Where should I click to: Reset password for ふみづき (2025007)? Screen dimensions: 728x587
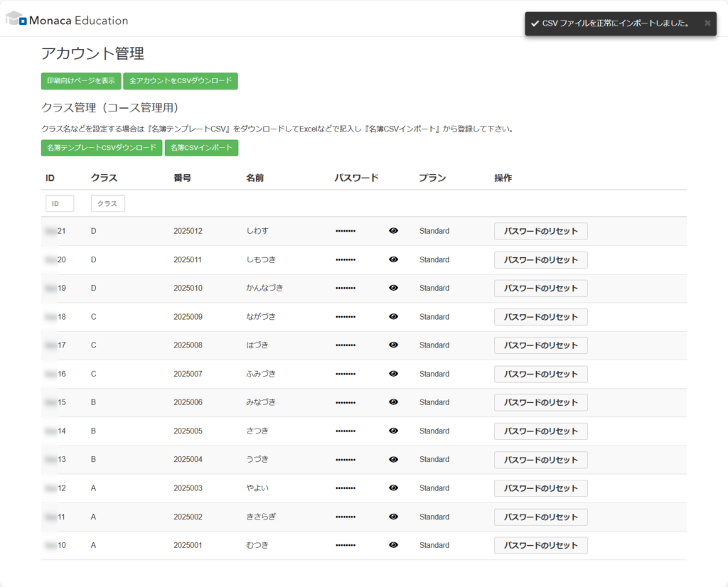pos(541,374)
